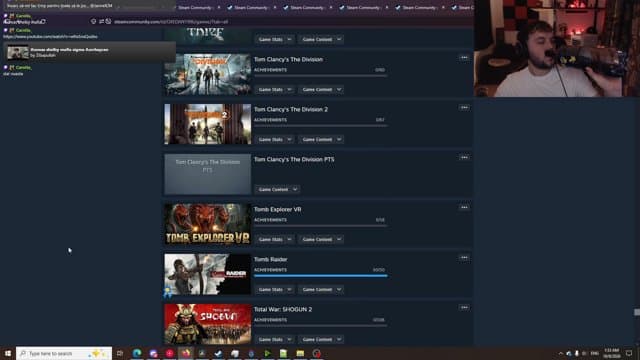Click The Division 2 game cover image
This screenshot has height=360, width=640.
[x=207, y=124]
